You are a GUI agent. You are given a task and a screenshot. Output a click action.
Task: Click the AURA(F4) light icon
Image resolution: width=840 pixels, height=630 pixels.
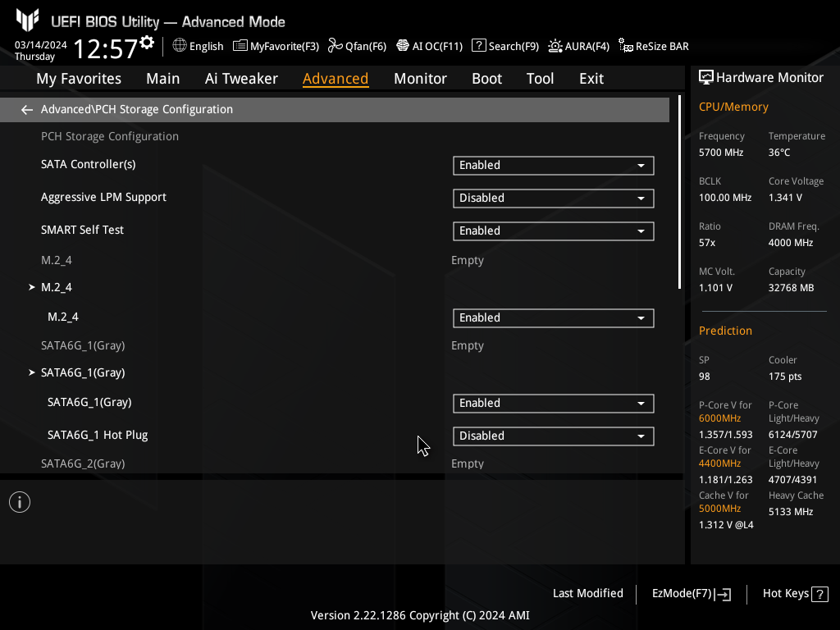(555, 46)
